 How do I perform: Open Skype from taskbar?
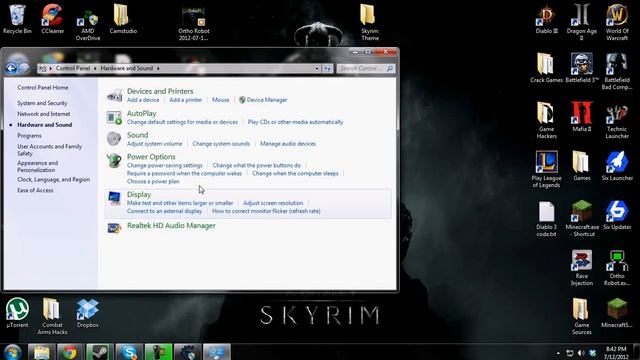coord(129,352)
